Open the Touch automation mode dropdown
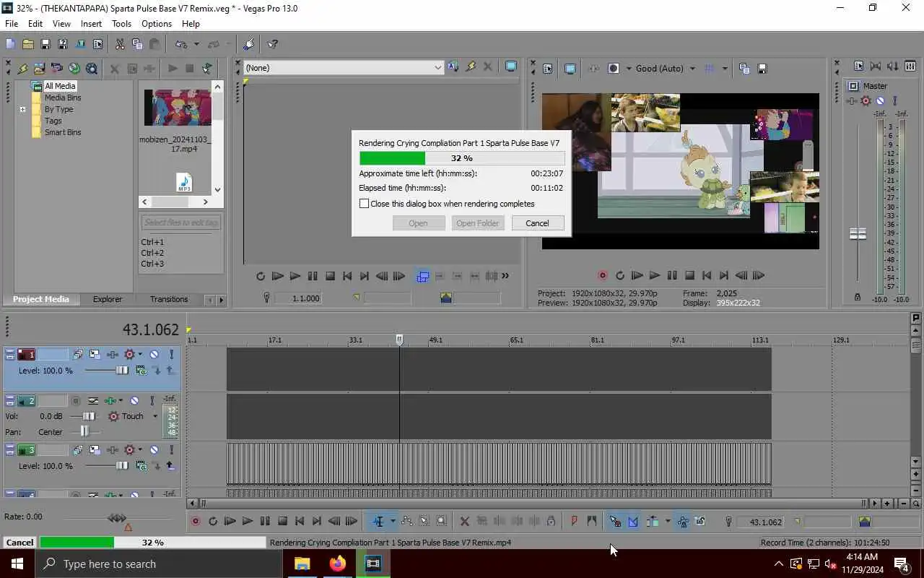924x578 pixels. click(154, 416)
